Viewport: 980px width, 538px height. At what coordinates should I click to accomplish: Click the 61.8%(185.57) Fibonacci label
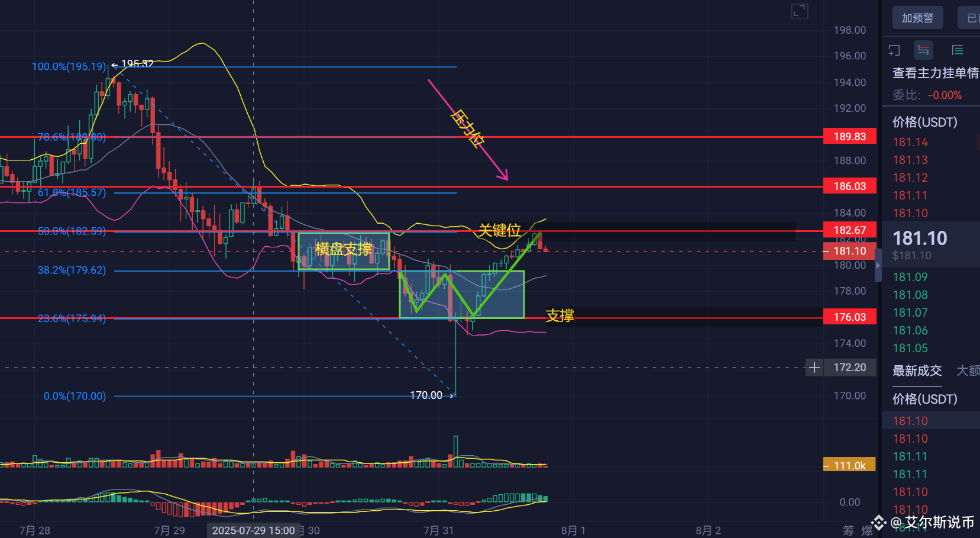[72, 193]
